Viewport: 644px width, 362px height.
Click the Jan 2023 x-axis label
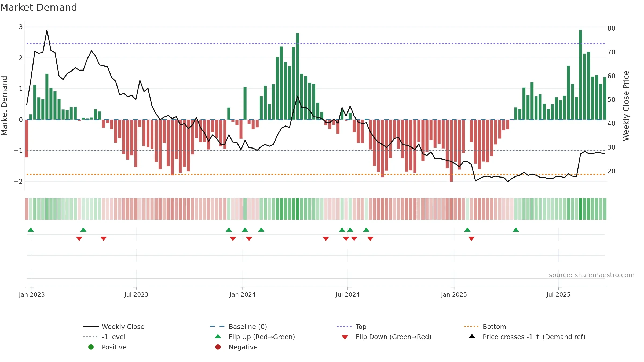click(x=32, y=295)
